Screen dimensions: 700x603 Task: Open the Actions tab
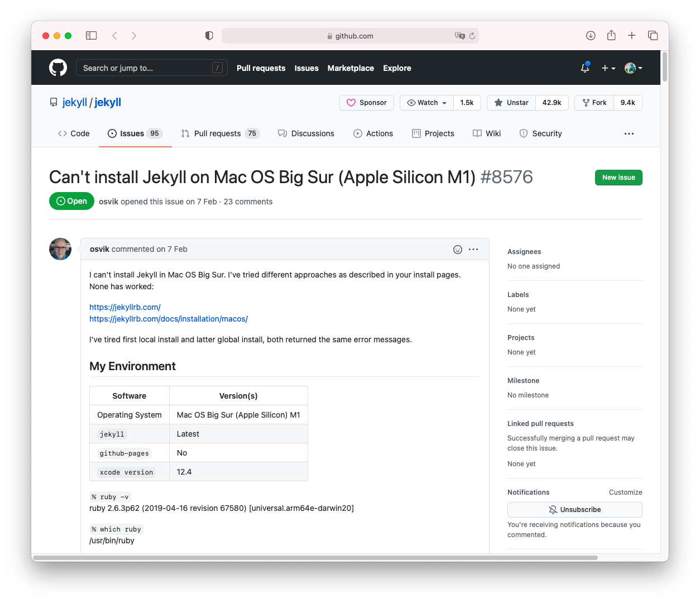[x=373, y=133]
